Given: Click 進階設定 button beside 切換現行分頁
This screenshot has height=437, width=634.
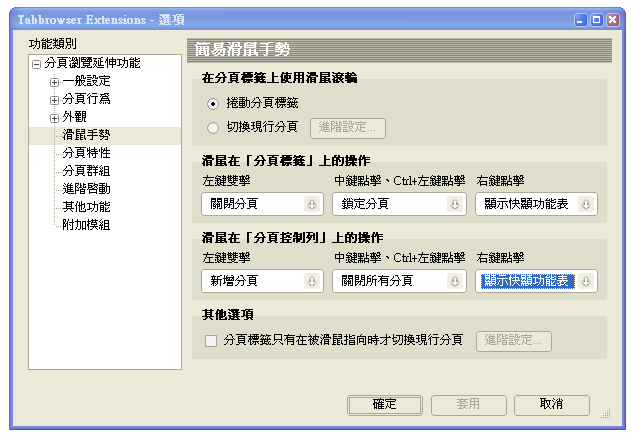Looking at the screenshot, I should tap(348, 128).
